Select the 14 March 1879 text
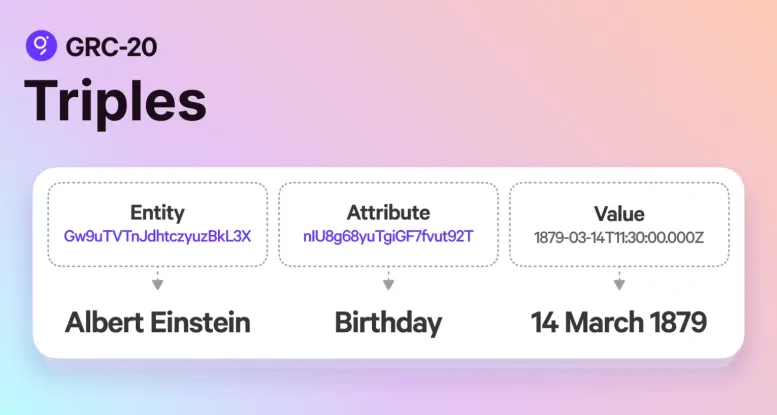The width and height of the screenshot is (777, 415). (619, 322)
